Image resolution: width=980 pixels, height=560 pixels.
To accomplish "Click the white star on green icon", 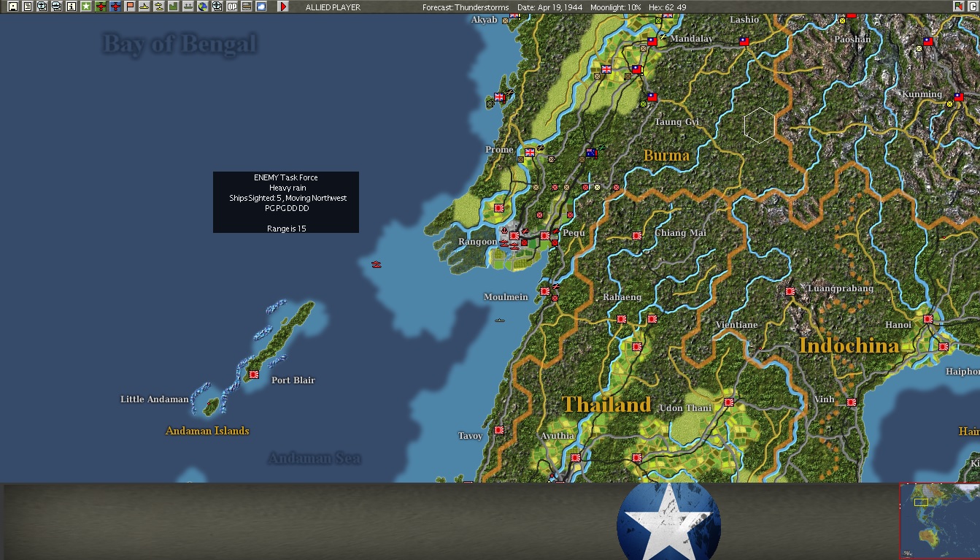I will pyautogui.click(x=85, y=7).
